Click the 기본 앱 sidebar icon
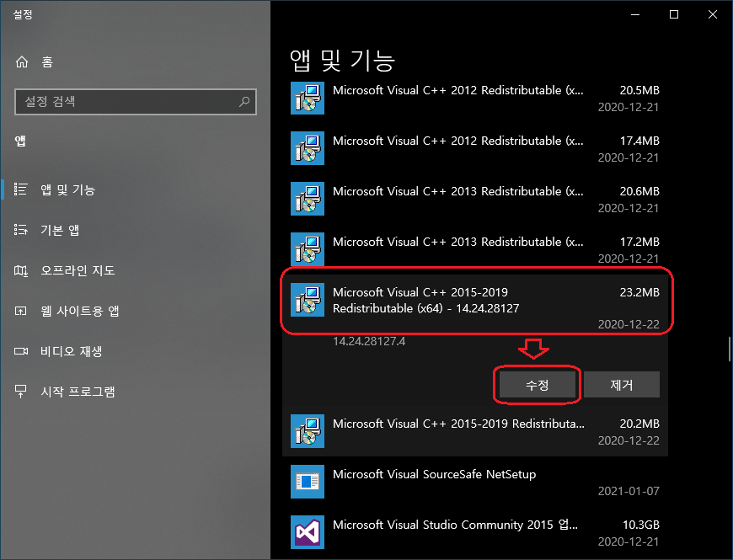 tap(20, 230)
